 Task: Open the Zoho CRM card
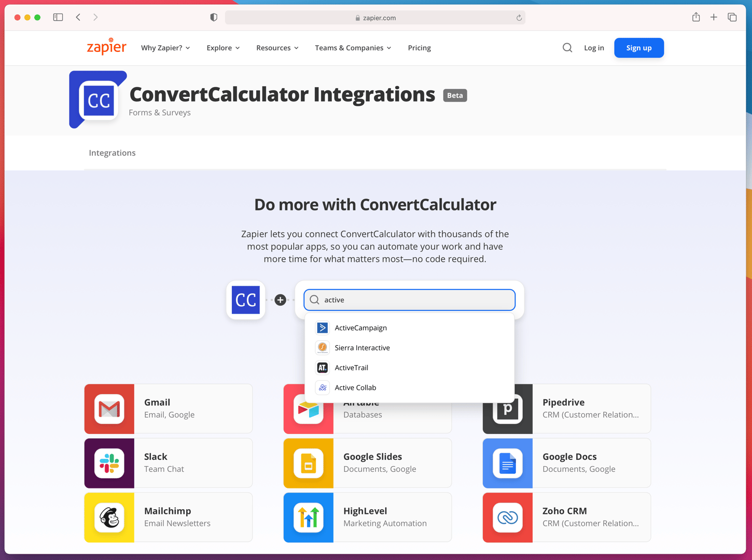[x=567, y=517]
